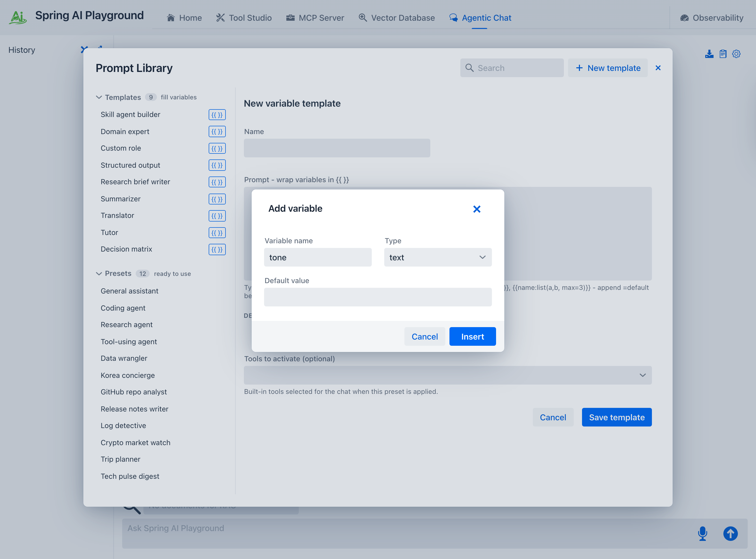Switch to the MCP Server tab
The height and width of the screenshot is (559, 756).
pos(315,18)
